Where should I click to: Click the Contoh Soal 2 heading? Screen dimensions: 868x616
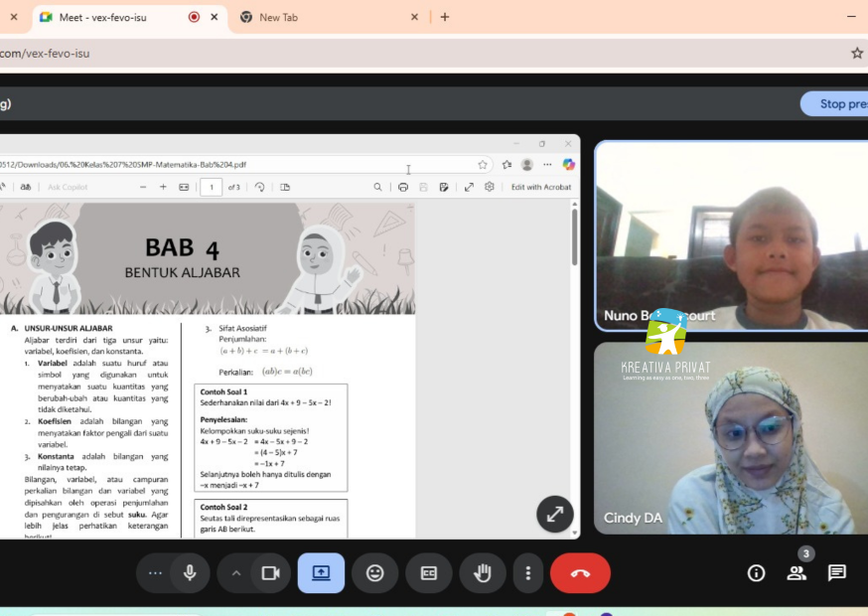[x=223, y=507]
